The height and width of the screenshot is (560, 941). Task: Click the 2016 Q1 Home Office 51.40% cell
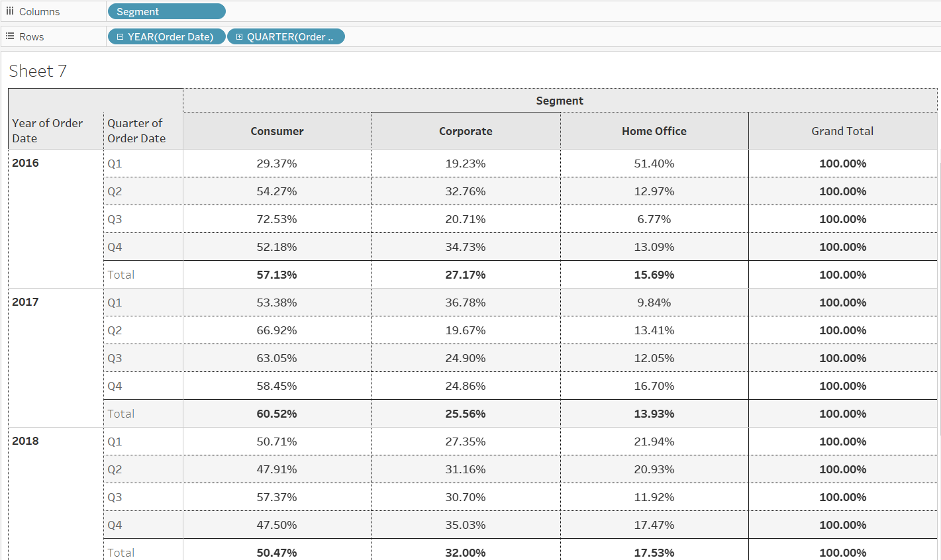(x=654, y=163)
